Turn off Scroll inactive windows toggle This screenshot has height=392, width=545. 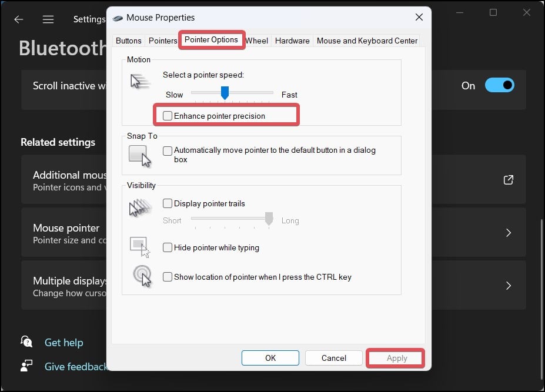[500, 85]
